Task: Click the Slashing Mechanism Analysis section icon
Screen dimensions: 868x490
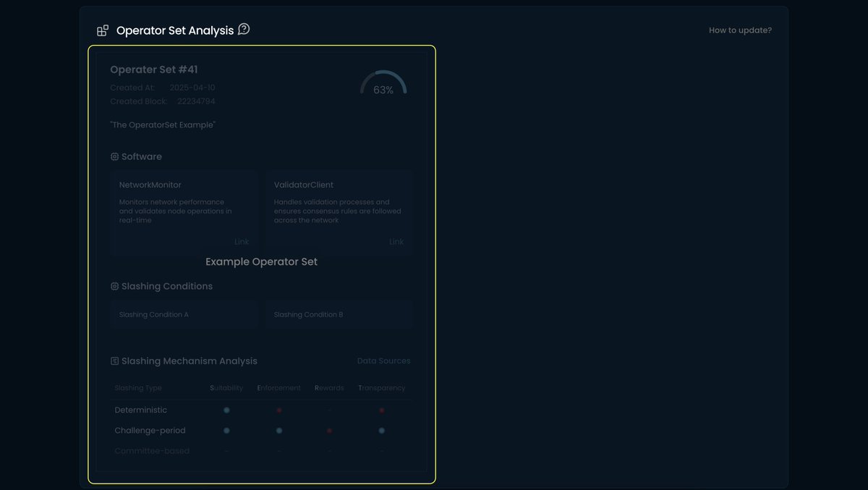Action: click(114, 360)
